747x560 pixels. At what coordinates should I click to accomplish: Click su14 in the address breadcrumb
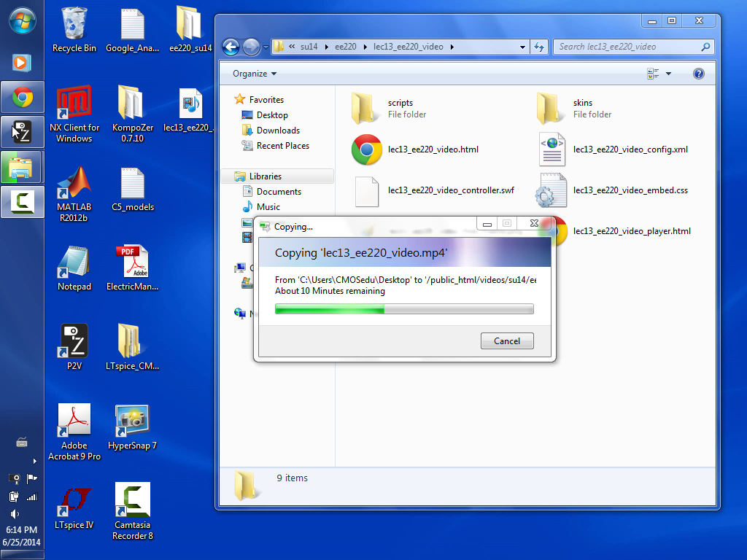tap(309, 47)
